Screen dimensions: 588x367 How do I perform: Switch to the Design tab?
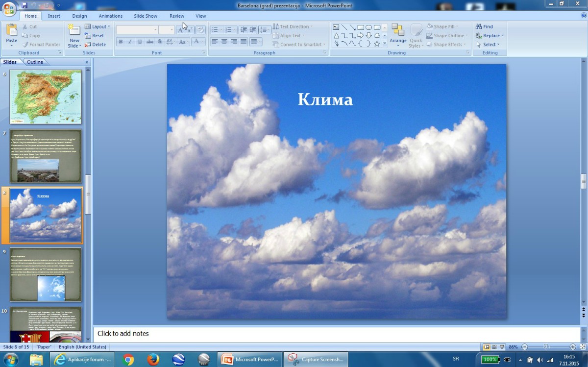[79, 16]
